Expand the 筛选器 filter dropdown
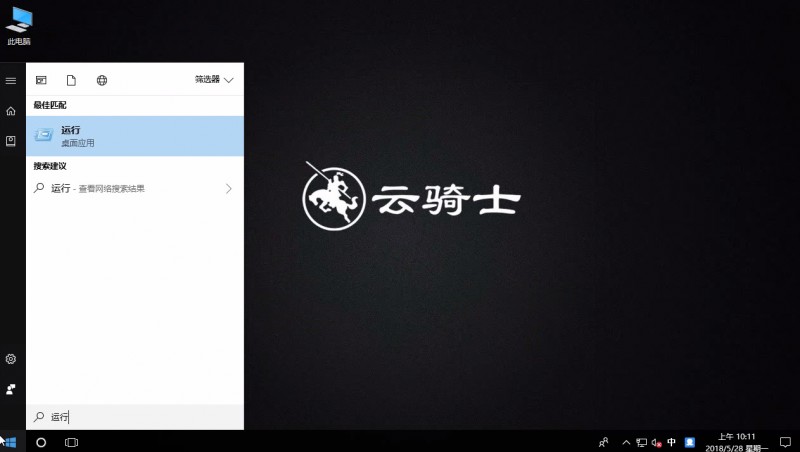This screenshot has height=452, width=800. tap(214, 80)
